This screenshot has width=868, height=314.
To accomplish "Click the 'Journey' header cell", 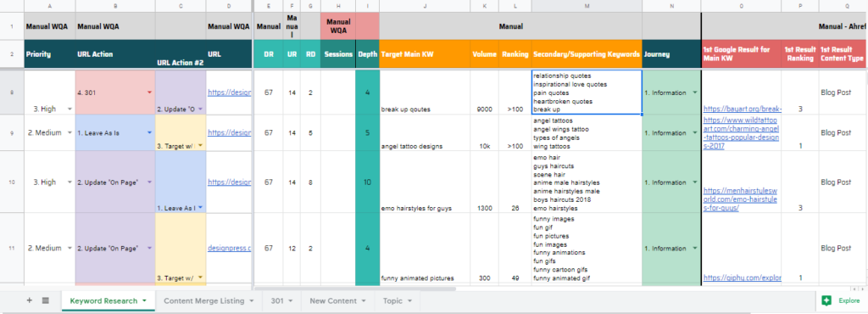I will [671, 54].
